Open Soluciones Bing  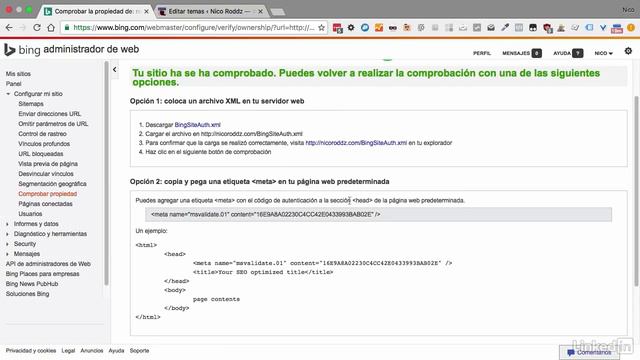[27, 294]
